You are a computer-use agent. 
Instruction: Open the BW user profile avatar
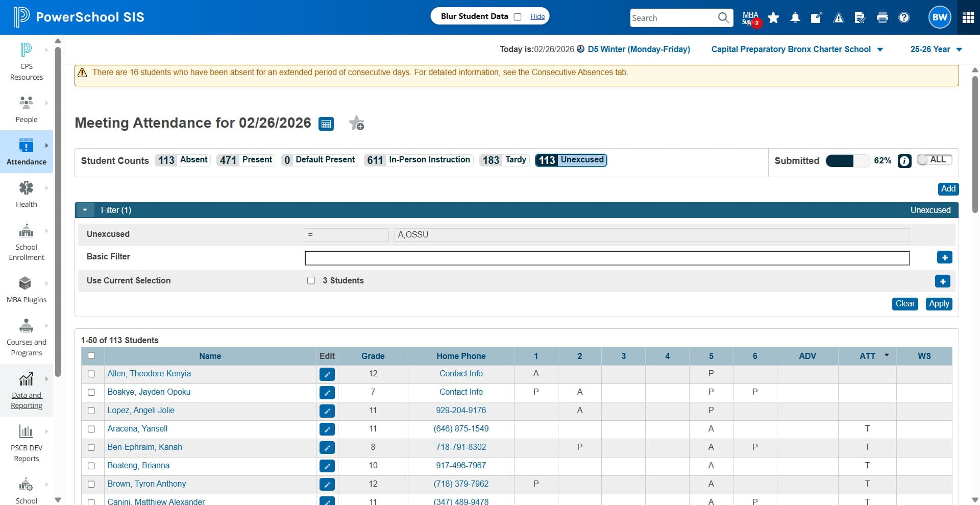(940, 17)
